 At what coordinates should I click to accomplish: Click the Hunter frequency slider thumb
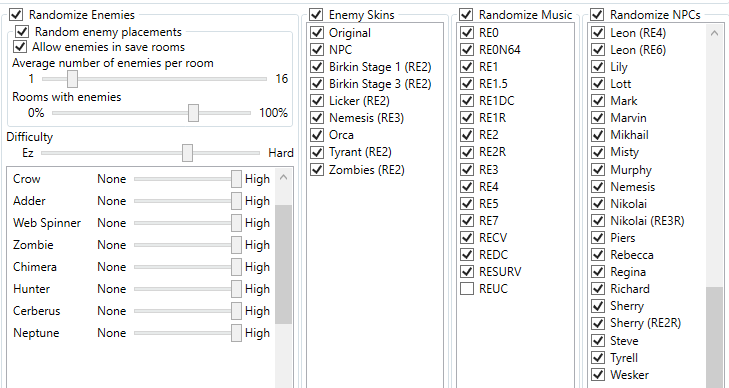(x=236, y=289)
